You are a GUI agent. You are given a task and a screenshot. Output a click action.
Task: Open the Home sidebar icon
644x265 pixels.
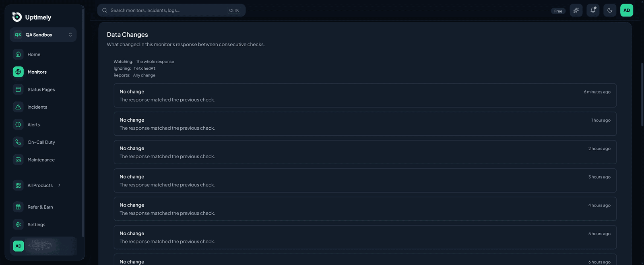click(18, 54)
